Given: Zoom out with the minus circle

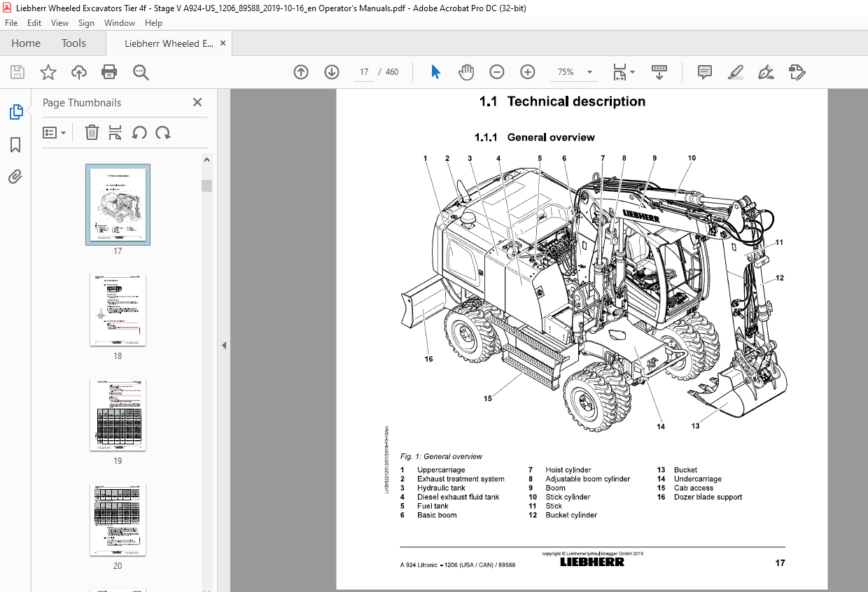Looking at the screenshot, I should click(497, 72).
